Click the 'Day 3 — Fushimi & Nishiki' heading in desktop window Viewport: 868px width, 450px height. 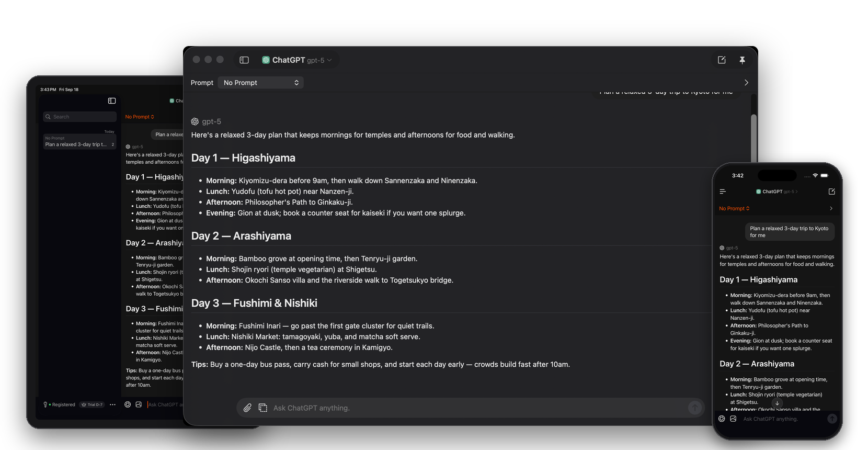tap(254, 303)
